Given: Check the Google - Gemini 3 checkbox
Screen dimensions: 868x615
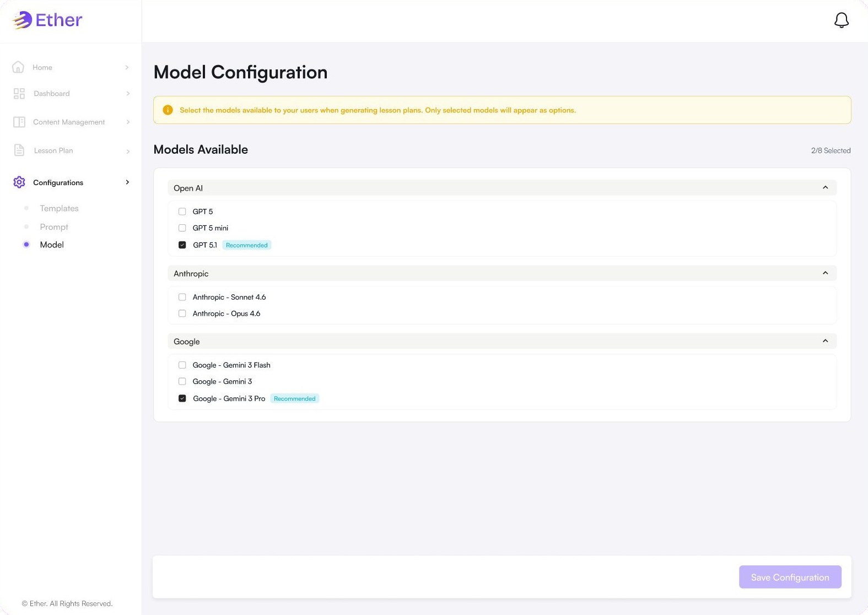Looking at the screenshot, I should click(182, 381).
